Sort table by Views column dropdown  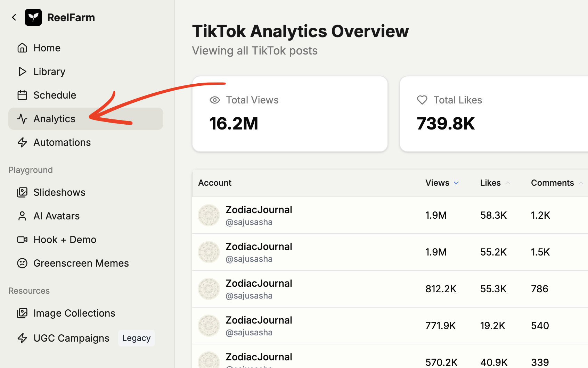click(442, 183)
